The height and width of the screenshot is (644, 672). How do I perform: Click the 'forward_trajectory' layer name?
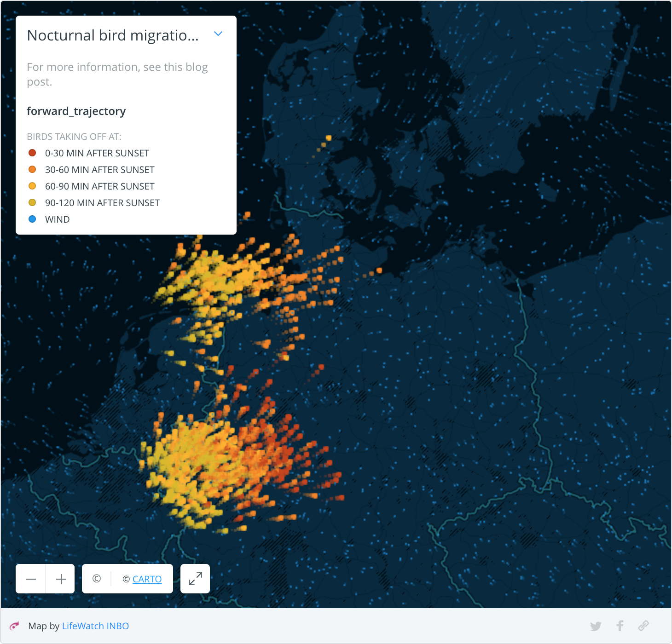point(76,111)
